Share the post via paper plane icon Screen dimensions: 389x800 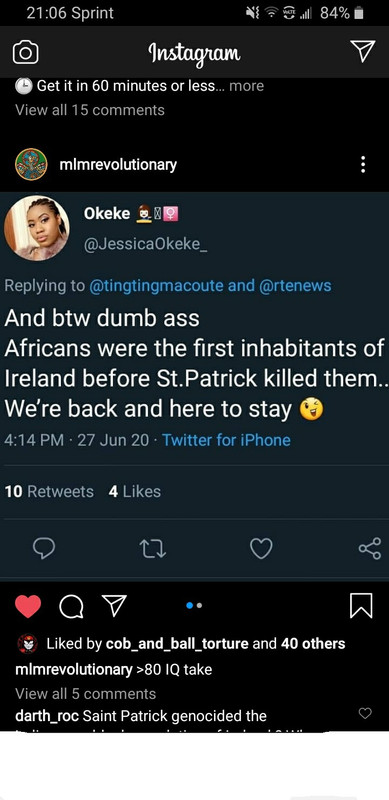point(114,606)
